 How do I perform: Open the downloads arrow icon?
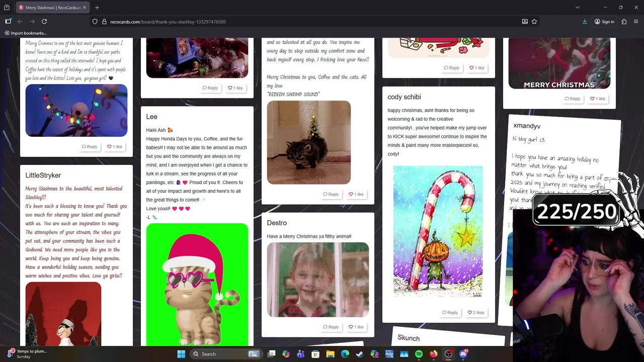point(585,22)
